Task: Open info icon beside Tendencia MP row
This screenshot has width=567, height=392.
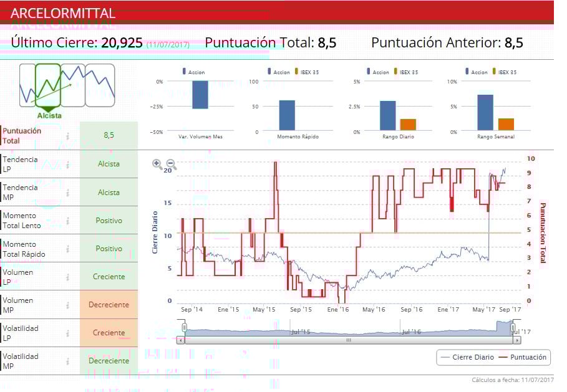Action: [67, 193]
